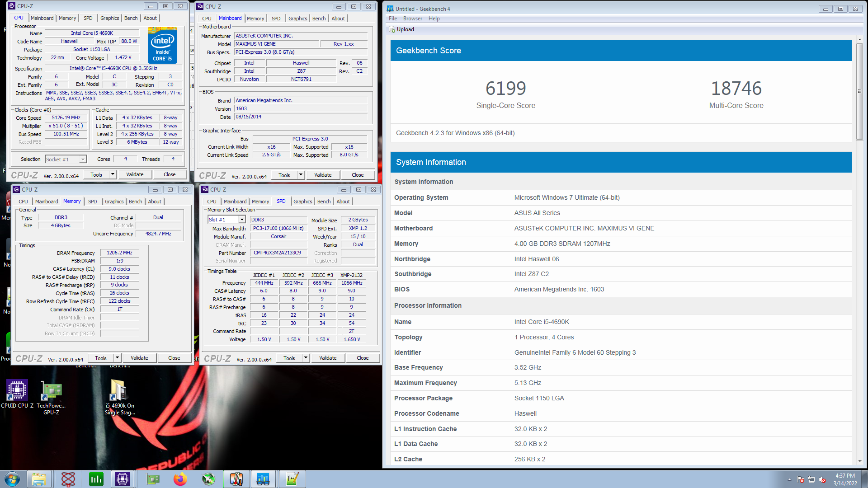Screen dimensions: 868x488
Task: Click the CPU-Z icon in the Memory window title bar
Action: [16, 189]
